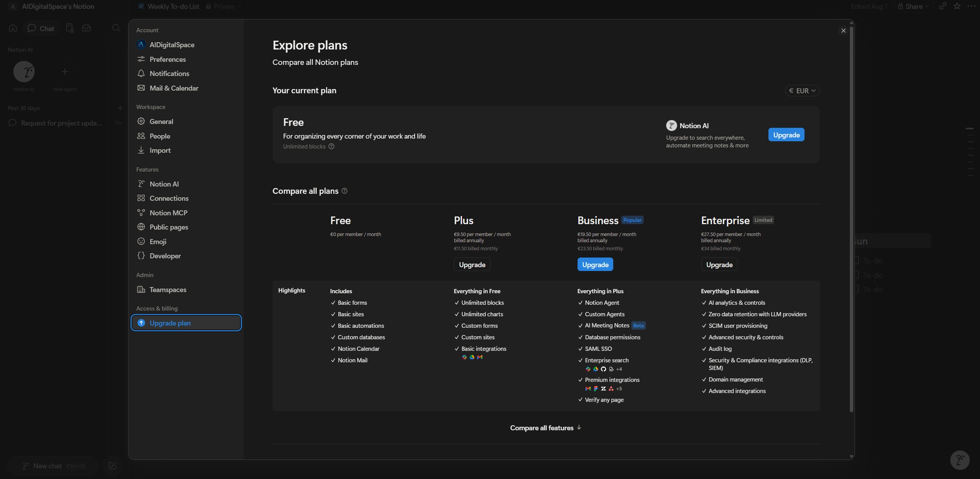Open Notion AI feature settings
The width and height of the screenshot is (980, 479).
[186, 184]
